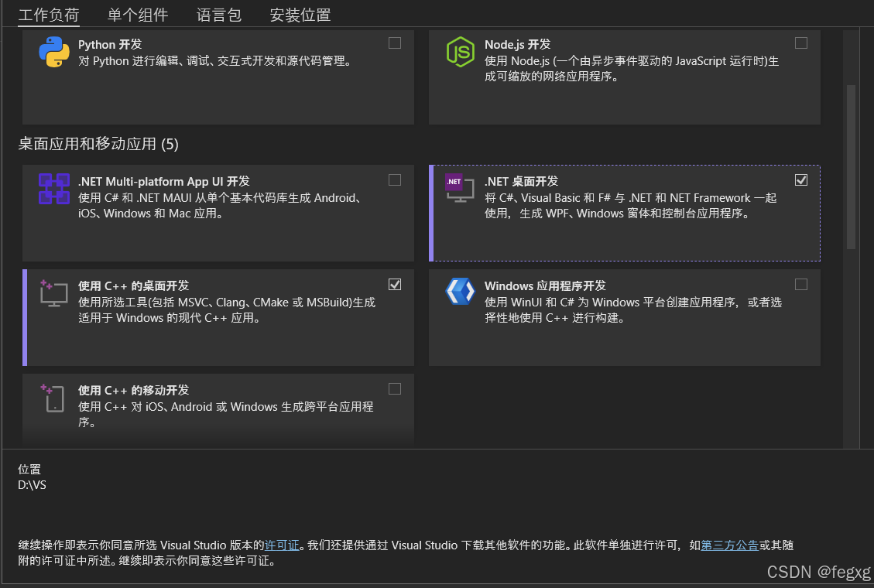Open the 第三方公告 link

point(729,545)
